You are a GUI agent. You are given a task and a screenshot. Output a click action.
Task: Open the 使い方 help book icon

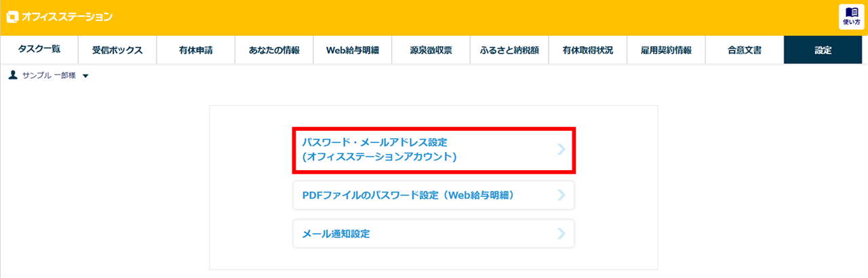850,16
